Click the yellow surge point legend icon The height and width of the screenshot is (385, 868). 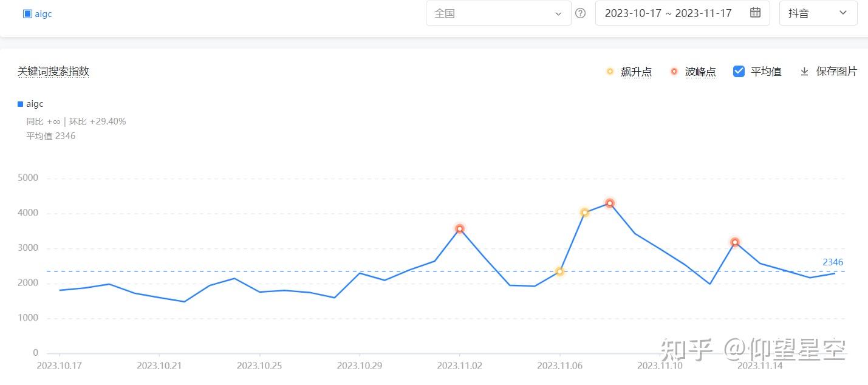[610, 72]
